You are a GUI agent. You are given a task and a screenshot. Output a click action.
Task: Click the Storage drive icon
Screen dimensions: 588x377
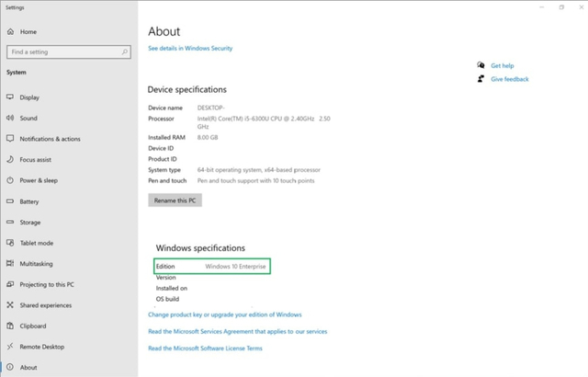[x=10, y=223]
